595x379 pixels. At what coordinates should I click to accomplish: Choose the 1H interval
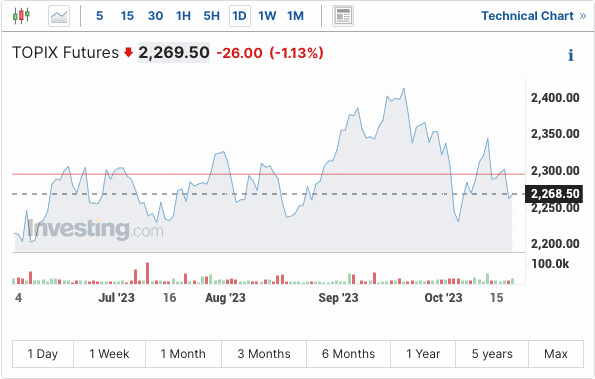pyautogui.click(x=183, y=16)
